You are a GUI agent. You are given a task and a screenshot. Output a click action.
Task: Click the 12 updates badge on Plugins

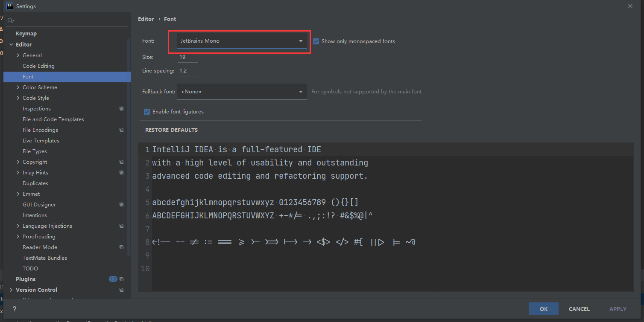click(x=113, y=279)
